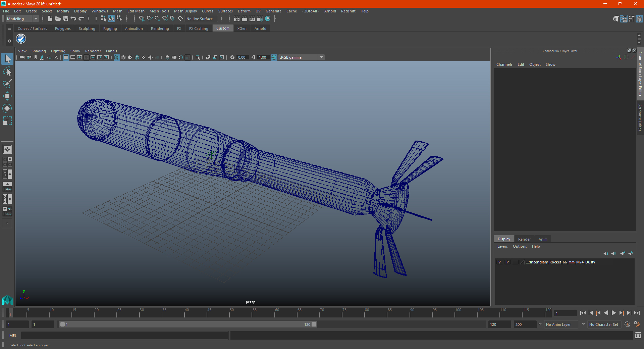Image resolution: width=644 pixels, height=349 pixels.
Task: Activate the Rotate tool
Action: pyautogui.click(x=7, y=108)
